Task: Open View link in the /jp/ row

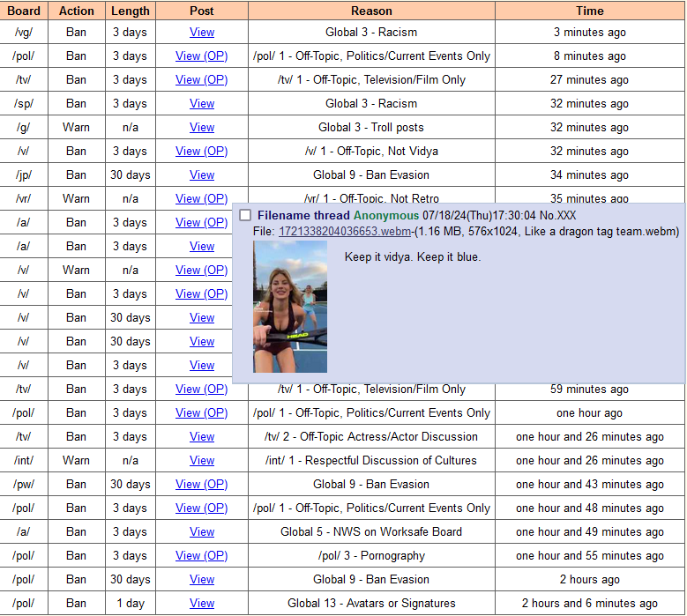Action: tap(202, 174)
